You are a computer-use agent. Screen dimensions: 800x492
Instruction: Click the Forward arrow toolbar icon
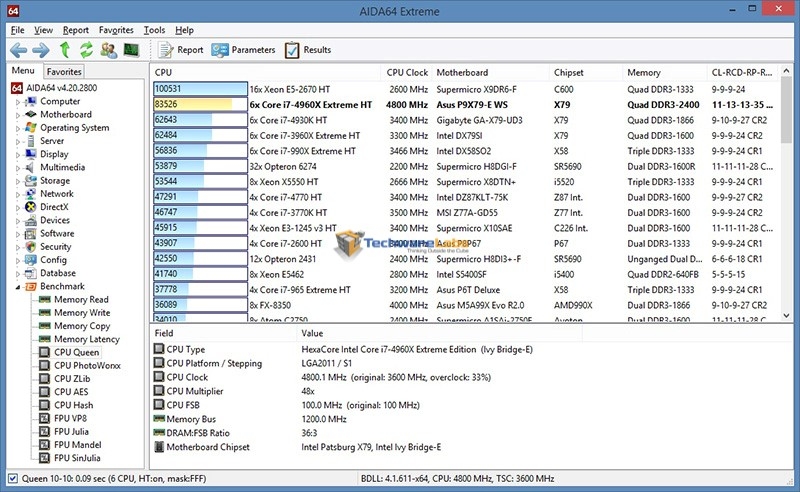click(41, 50)
